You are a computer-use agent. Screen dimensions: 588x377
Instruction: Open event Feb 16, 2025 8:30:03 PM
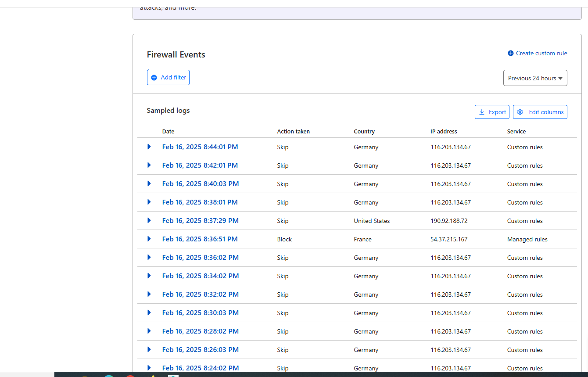[x=201, y=313]
